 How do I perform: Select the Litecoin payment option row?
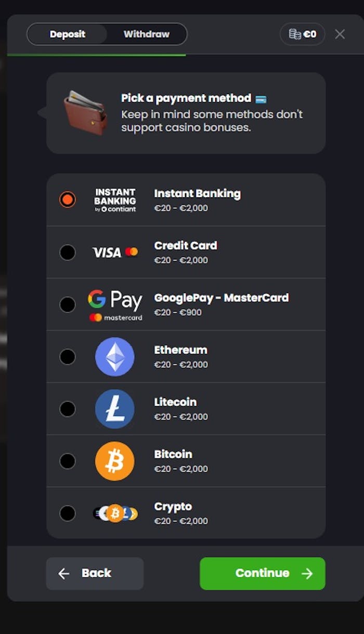point(186,409)
